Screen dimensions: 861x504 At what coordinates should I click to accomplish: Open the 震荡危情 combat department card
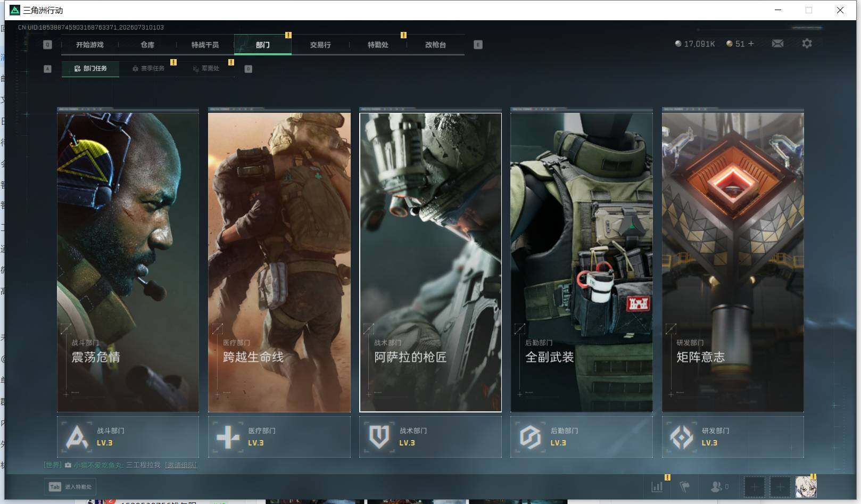coord(128,262)
